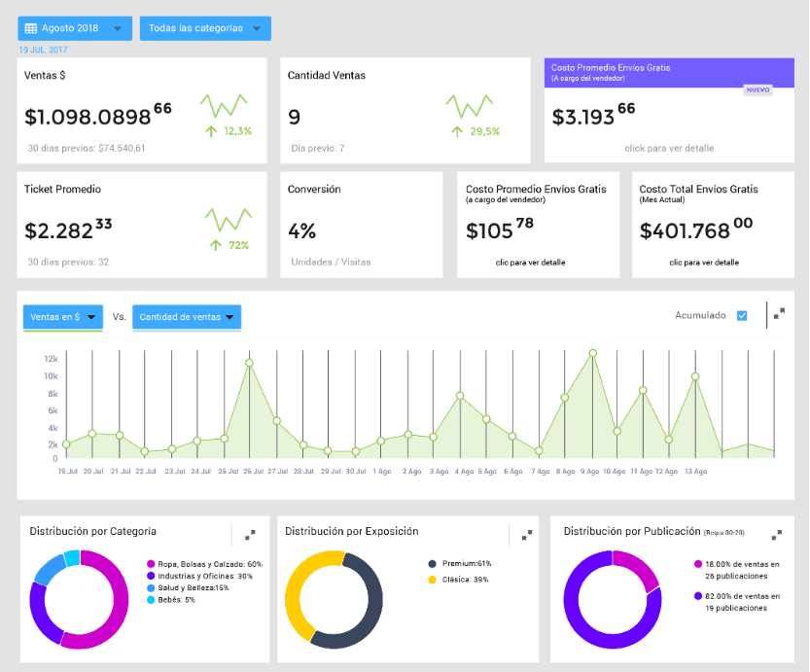Click 'clic para ver detalle' under $105
The image size is (810, 672).
point(530,263)
